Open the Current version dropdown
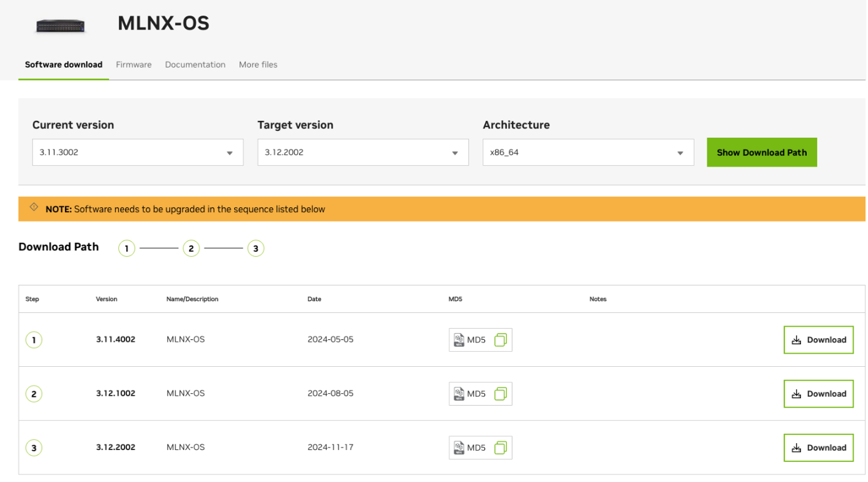The width and height of the screenshot is (868, 482). (138, 153)
